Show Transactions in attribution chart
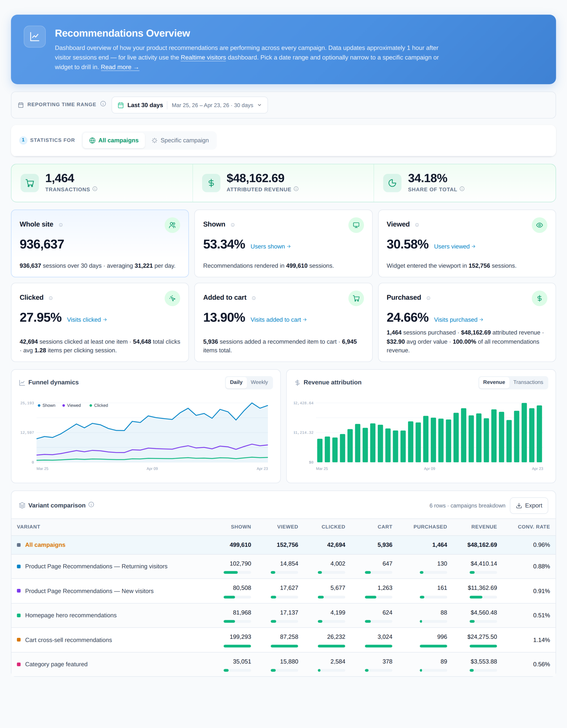567x728 pixels. tap(528, 382)
